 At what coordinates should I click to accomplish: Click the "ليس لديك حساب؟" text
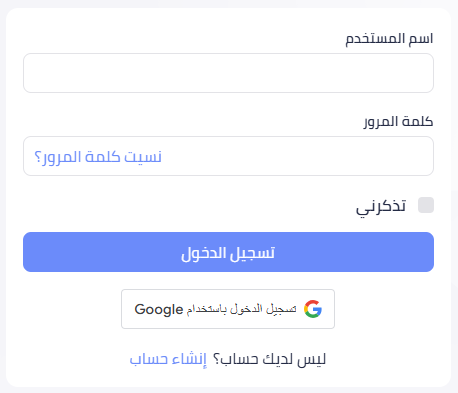click(269, 359)
